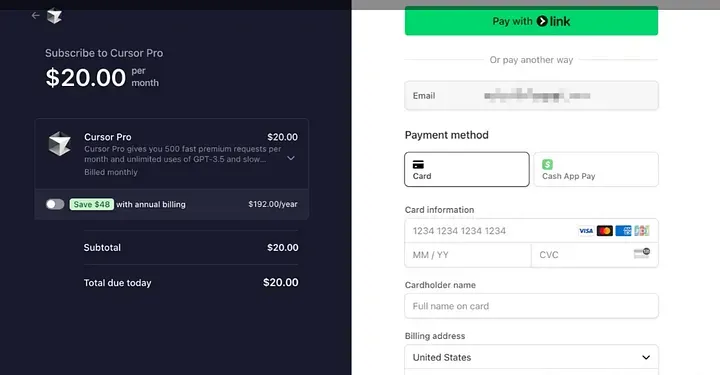Click the Cursor logo at top left
720x375 pixels.
click(x=54, y=16)
